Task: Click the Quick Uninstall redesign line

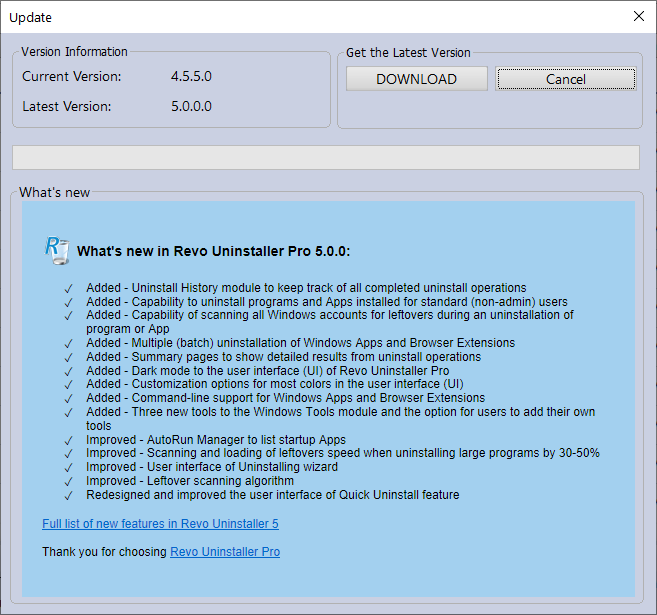Action: pos(273,495)
